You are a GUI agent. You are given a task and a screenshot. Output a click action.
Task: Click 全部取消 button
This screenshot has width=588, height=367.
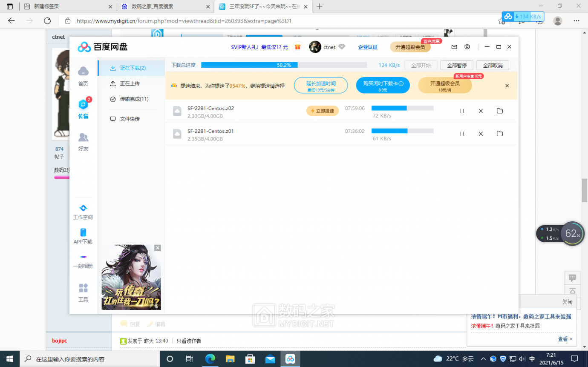click(493, 66)
